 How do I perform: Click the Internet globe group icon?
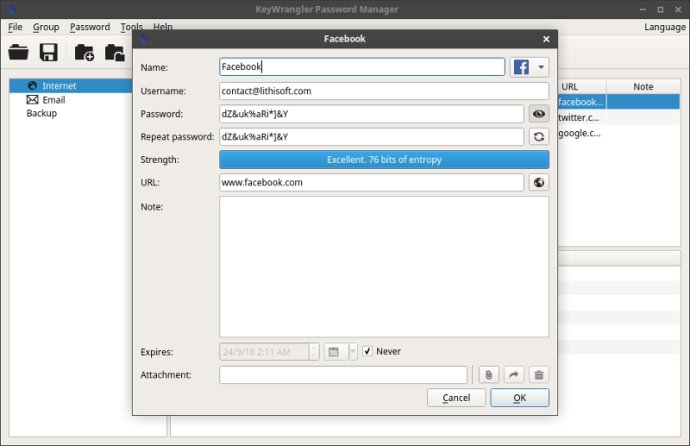[x=32, y=85]
